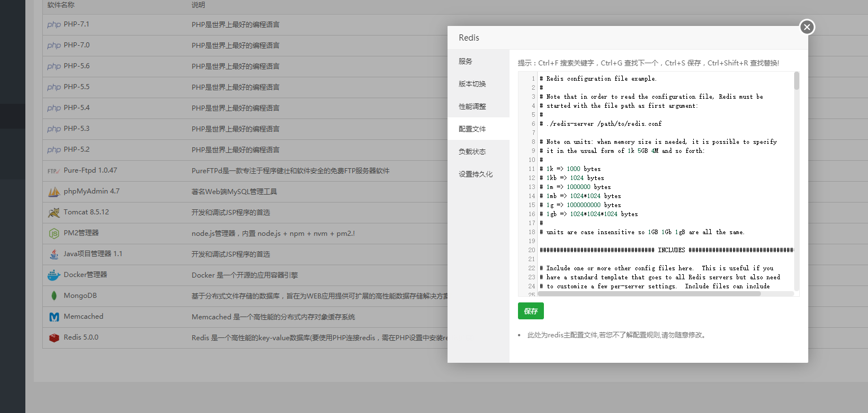Image resolution: width=868 pixels, height=413 pixels.
Task: Click the editor horizontal scrollbar thumb
Action: [x=649, y=293]
